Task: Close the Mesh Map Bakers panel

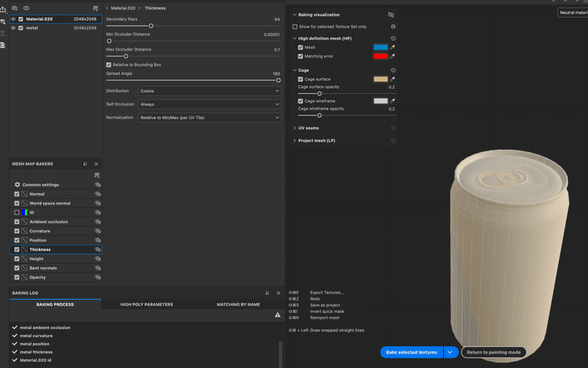Action: pos(96,164)
